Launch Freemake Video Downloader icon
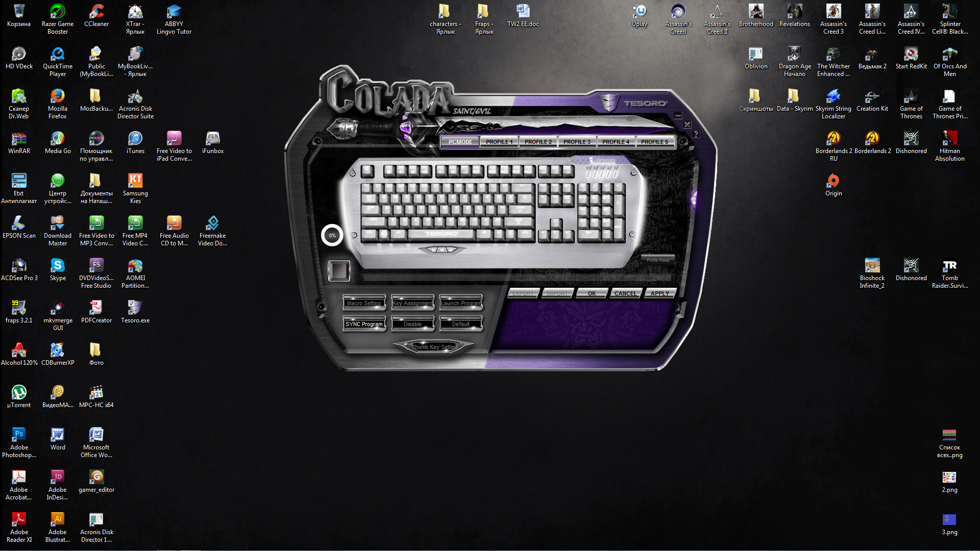The height and width of the screenshot is (551, 980). tap(213, 231)
